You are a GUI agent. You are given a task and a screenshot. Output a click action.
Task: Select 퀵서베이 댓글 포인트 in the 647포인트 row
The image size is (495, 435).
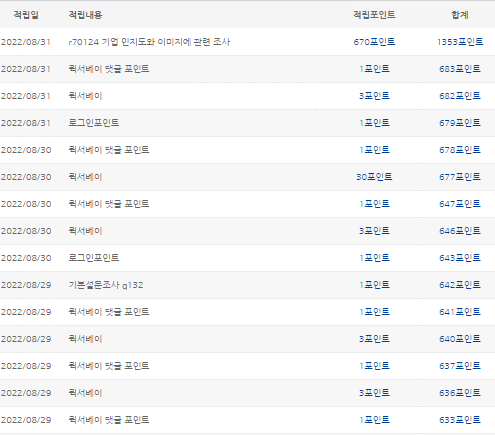(109, 204)
